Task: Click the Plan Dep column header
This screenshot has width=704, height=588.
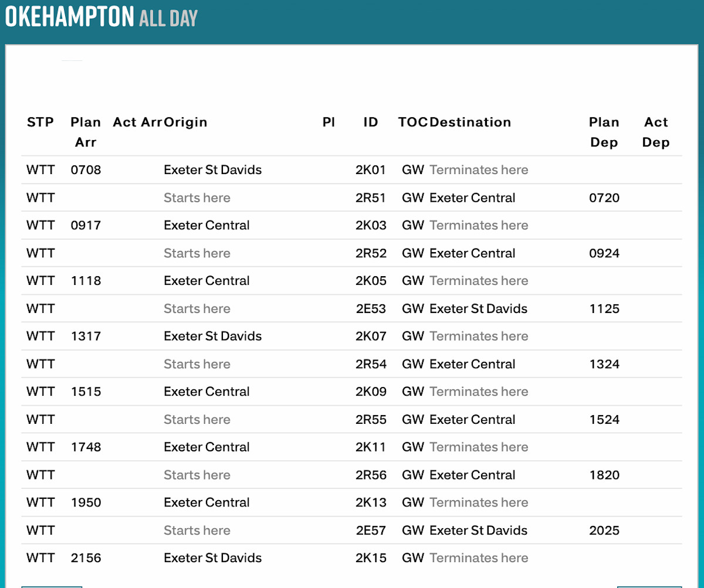Action: (604, 132)
